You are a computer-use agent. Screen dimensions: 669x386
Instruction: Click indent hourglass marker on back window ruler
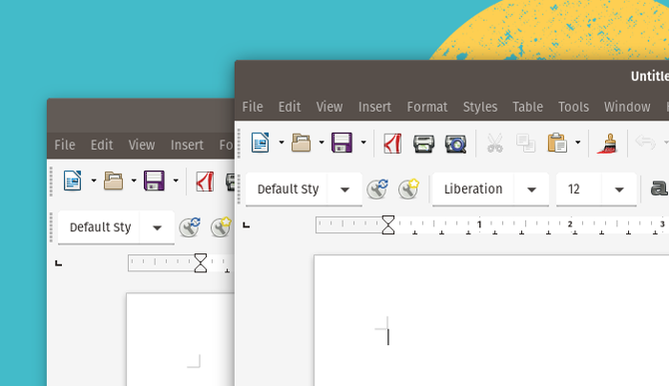click(x=200, y=263)
